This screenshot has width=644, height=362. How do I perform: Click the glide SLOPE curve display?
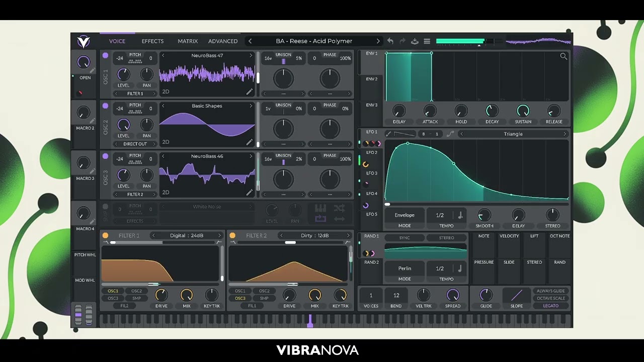[517, 295]
